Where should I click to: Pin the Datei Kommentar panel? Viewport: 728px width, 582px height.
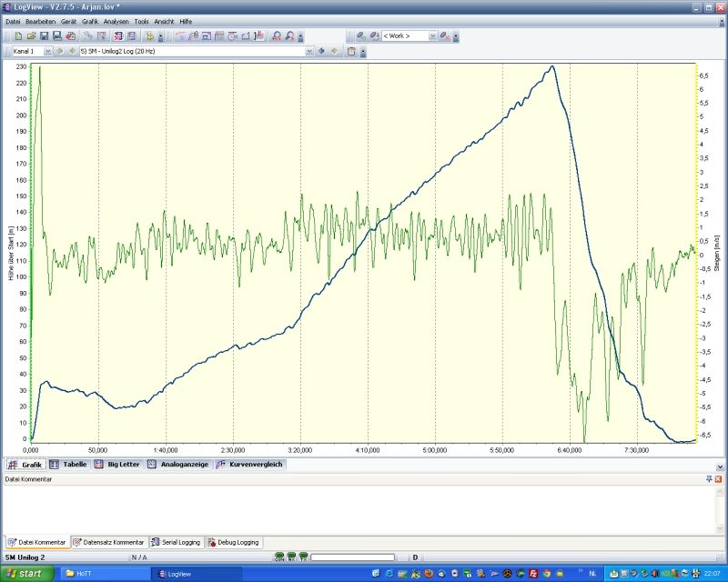(x=709, y=479)
